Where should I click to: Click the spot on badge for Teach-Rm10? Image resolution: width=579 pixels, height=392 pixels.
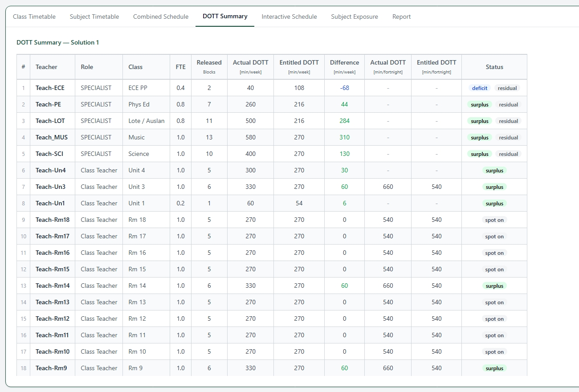point(494,352)
